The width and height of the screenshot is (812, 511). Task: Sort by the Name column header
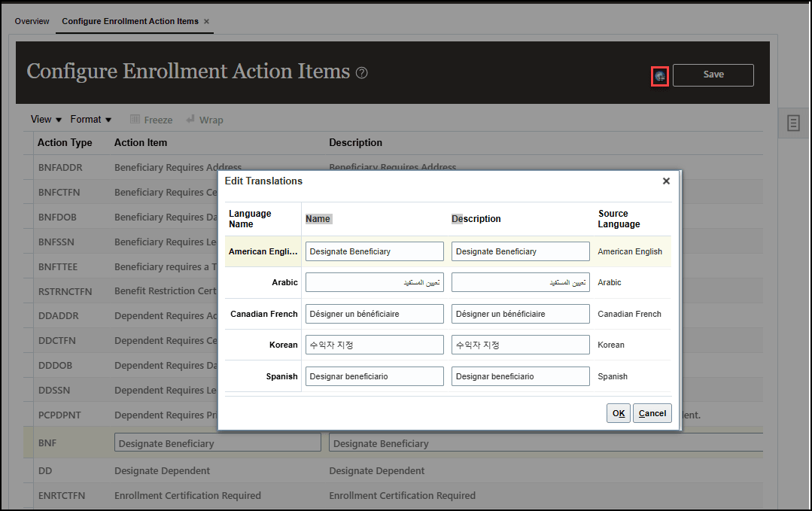point(318,218)
